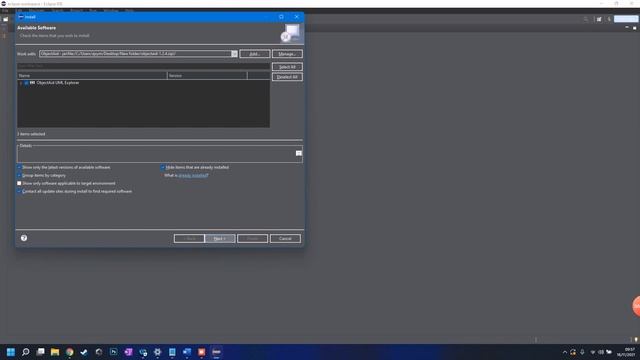Open the already installed link
This screenshot has width=640, height=360.
pyautogui.click(x=193, y=176)
